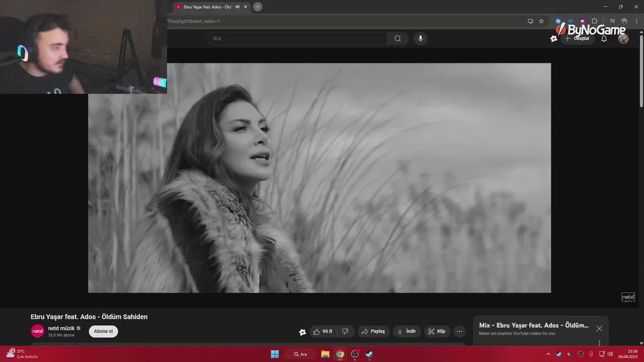The height and width of the screenshot is (362, 644).
Task: Open the purple star extension icon
Action: click(582, 21)
